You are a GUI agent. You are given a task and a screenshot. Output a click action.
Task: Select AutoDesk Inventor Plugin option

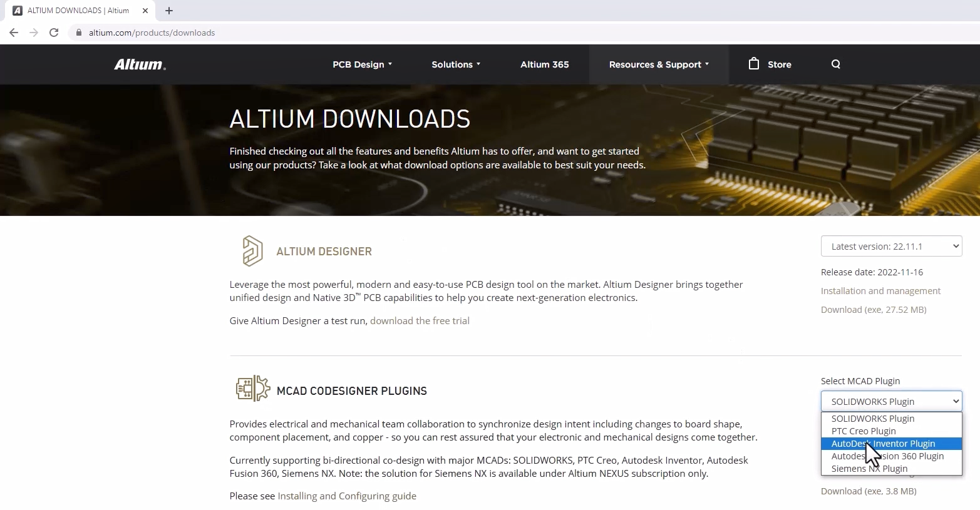click(x=883, y=444)
